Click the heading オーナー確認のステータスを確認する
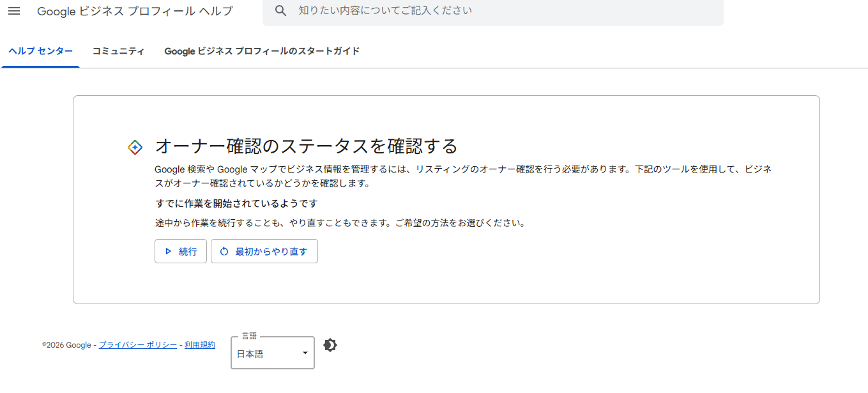The image size is (868, 393). pos(307,146)
